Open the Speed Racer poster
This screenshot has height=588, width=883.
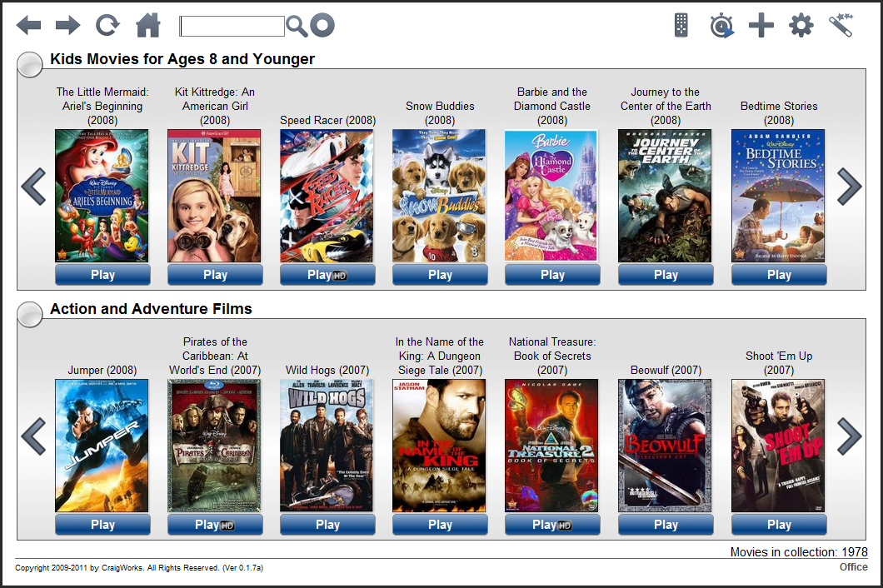[327, 196]
